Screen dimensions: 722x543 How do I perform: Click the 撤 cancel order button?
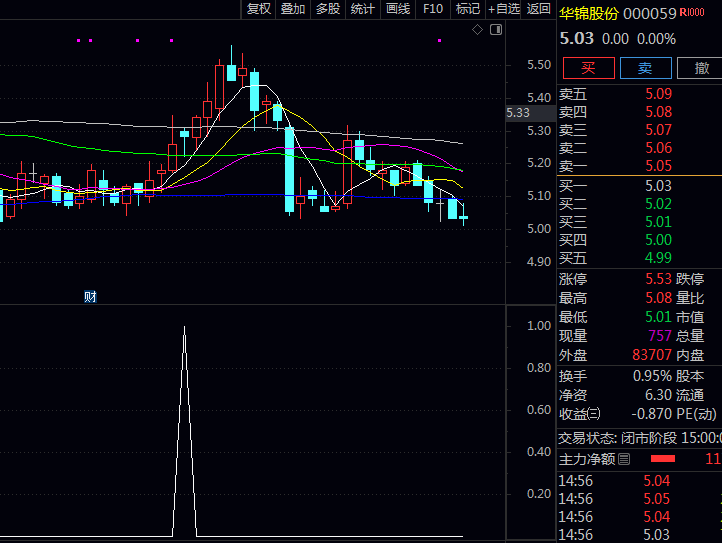(x=700, y=68)
